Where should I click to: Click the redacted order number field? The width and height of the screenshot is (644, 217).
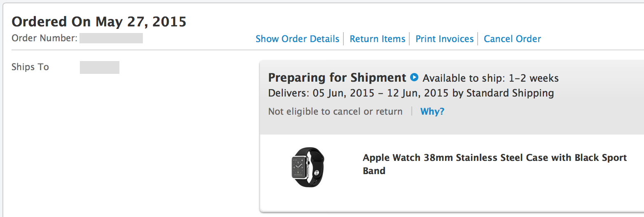111,38
